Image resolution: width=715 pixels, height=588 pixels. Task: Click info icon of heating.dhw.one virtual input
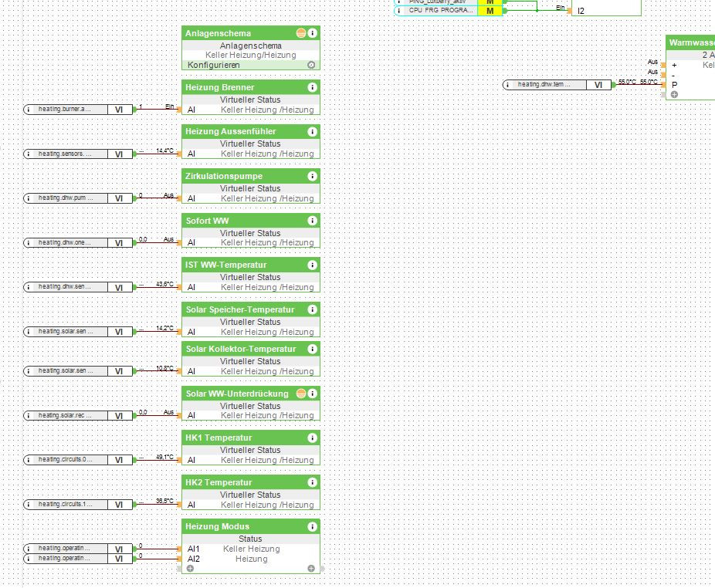(x=29, y=243)
